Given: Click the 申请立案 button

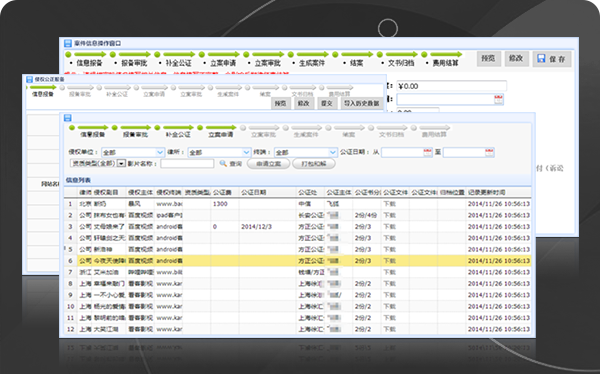Looking at the screenshot, I should (268, 164).
